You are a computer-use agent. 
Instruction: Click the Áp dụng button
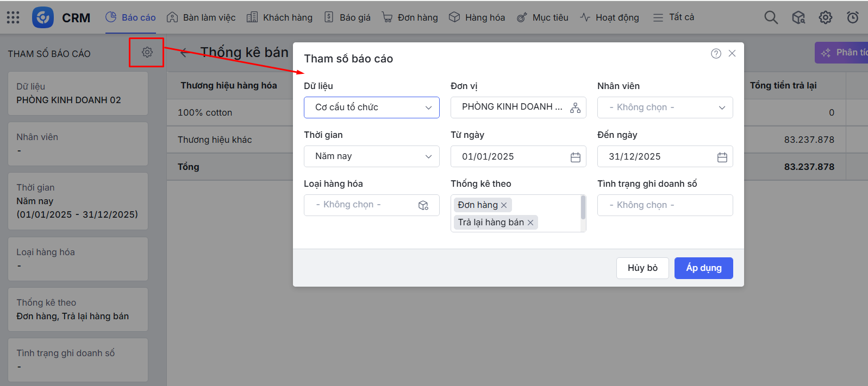(x=703, y=268)
